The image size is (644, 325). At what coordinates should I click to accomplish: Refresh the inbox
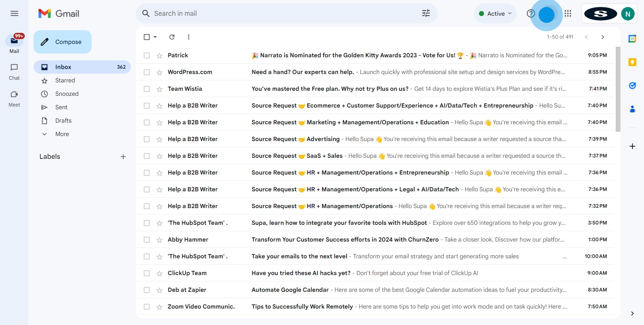point(172,37)
